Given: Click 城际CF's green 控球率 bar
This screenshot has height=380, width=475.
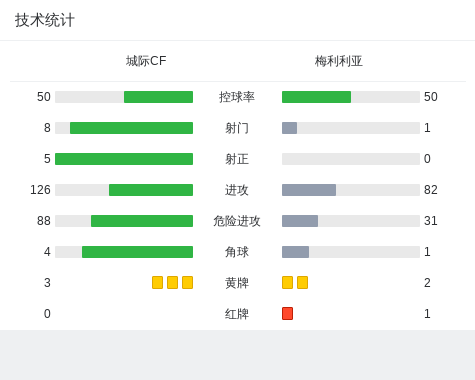Looking at the screenshot, I should (158, 97).
